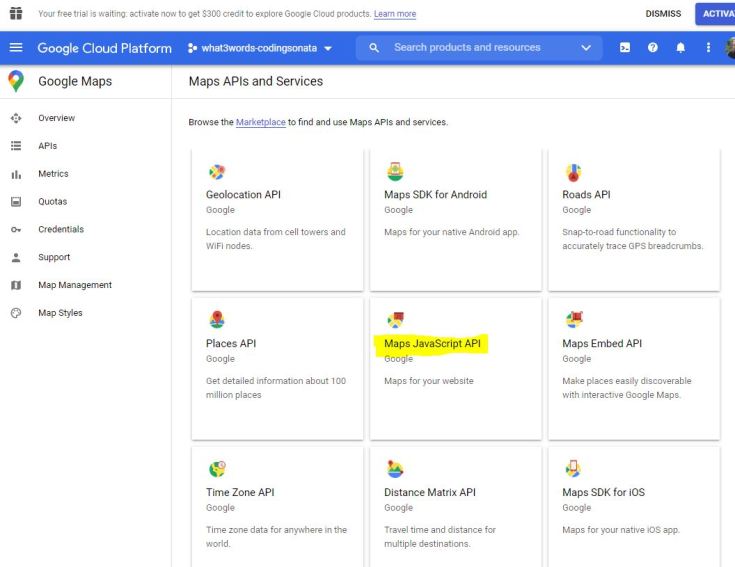Click the Metrics bar chart icon
Image resolution: width=735 pixels, height=567 pixels.
coord(16,174)
